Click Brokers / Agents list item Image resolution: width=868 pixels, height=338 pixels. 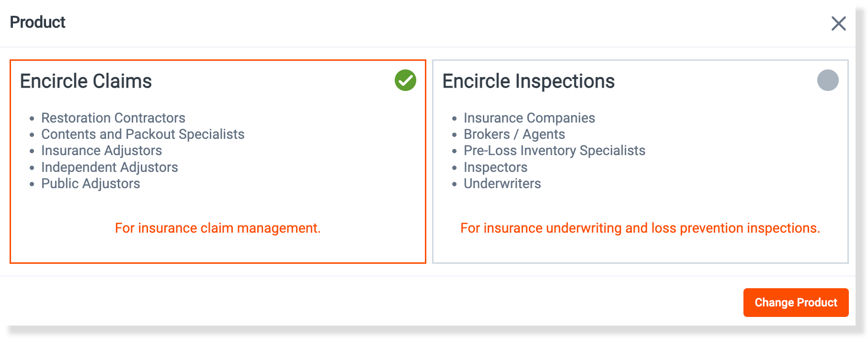(514, 134)
